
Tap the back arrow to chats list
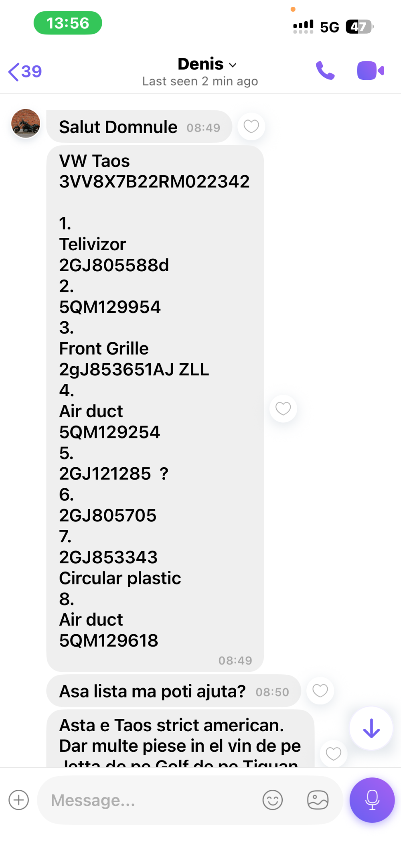point(14,72)
